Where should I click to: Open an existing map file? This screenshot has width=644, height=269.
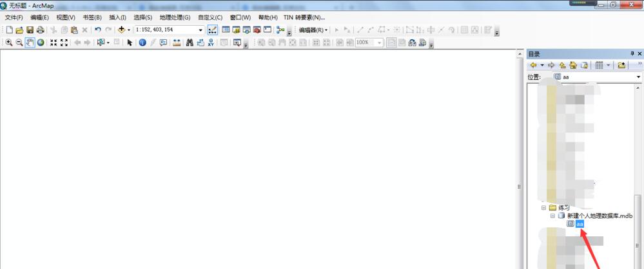pos(19,30)
